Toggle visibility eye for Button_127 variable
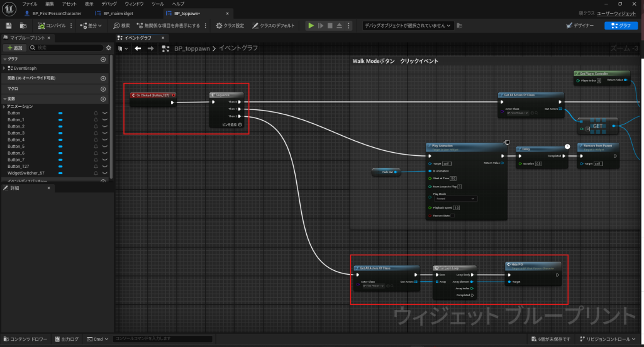This screenshot has width=644, height=347. pyautogui.click(x=105, y=167)
